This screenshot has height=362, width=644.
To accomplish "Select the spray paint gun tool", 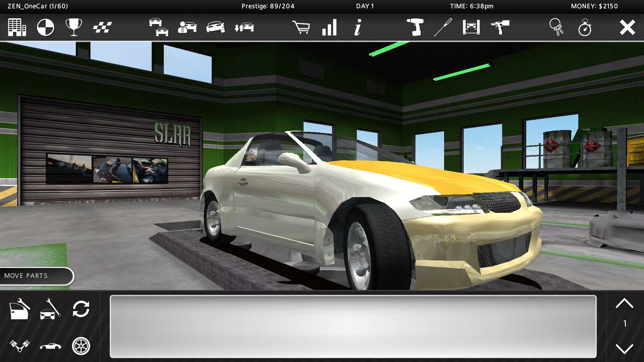I will pyautogui.click(x=500, y=27).
